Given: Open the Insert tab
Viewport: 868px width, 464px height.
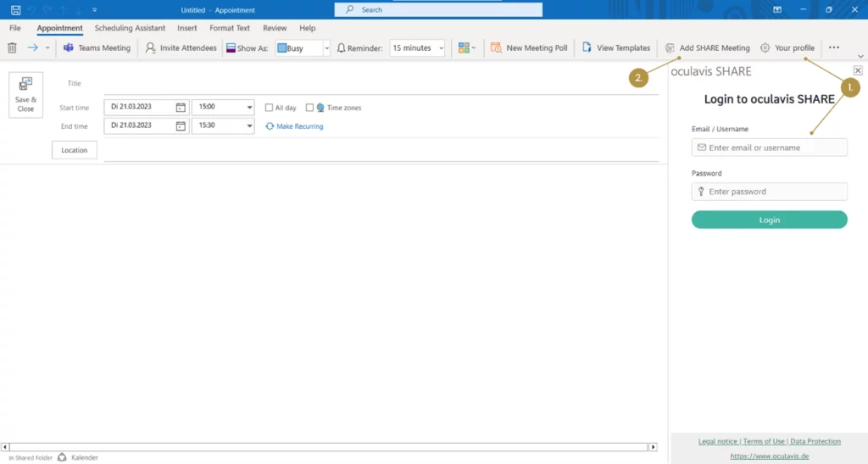Looking at the screenshot, I should click(187, 28).
